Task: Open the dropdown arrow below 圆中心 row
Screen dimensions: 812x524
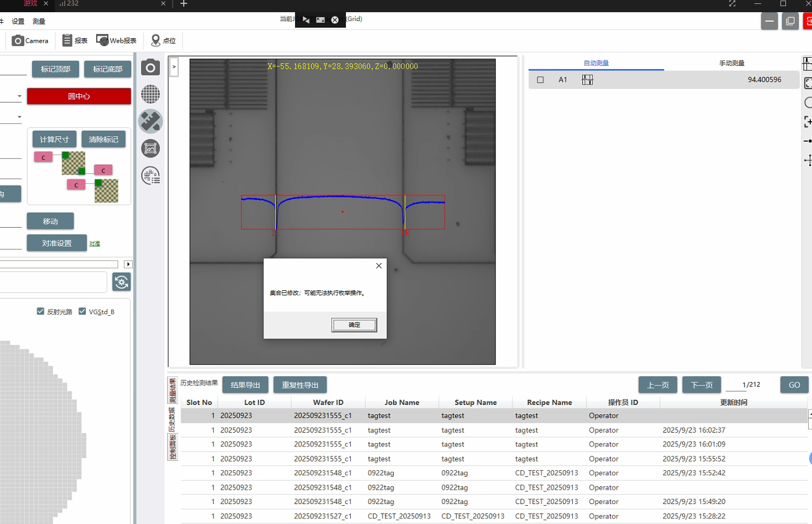Action: 19,117
